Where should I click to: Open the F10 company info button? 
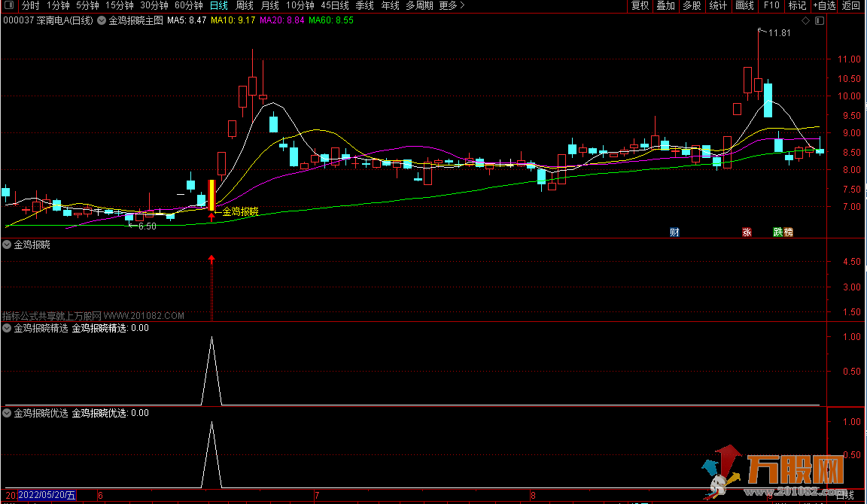[771, 5]
